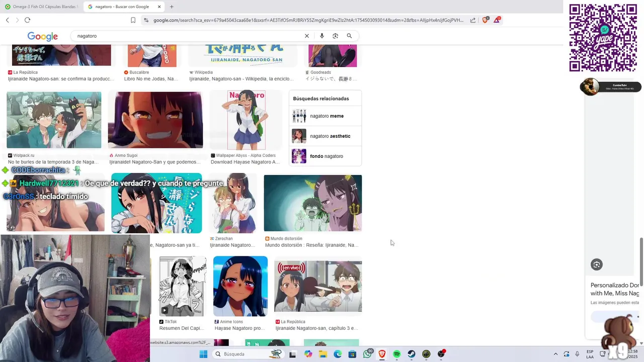This screenshot has height=362, width=644.
Task: Go to Google home via logo
Action: 43,36
